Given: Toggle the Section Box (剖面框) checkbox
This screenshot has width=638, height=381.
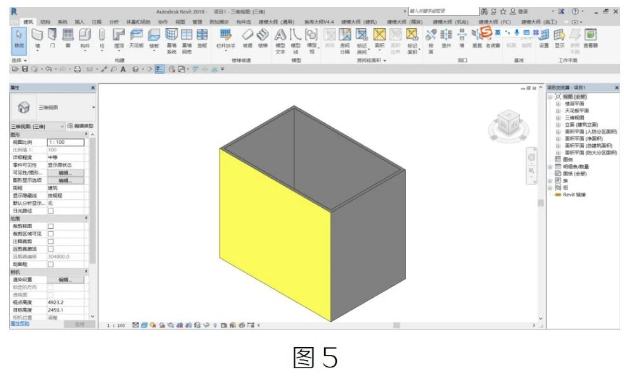Looking at the screenshot, I should point(51,264).
